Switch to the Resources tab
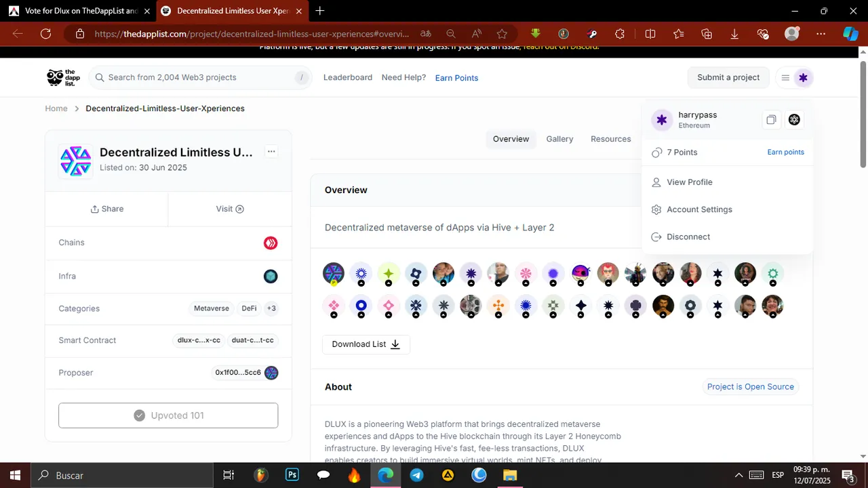 pos(610,139)
